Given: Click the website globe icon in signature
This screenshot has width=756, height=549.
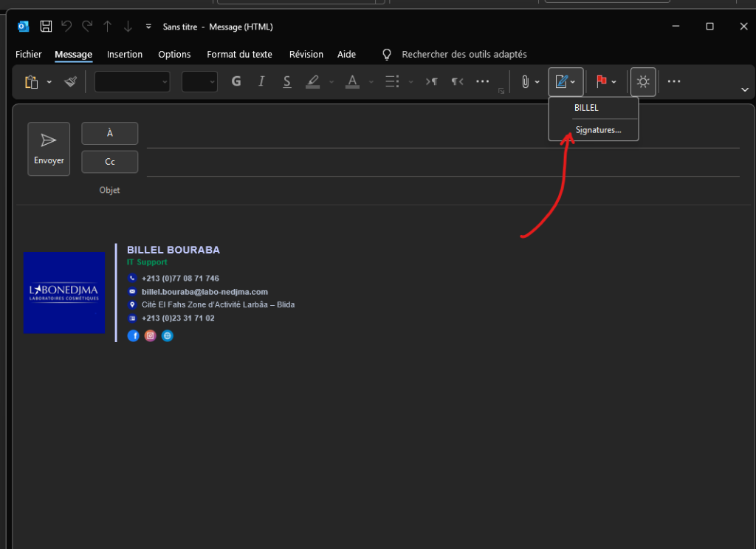Looking at the screenshot, I should tap(168, 335).
